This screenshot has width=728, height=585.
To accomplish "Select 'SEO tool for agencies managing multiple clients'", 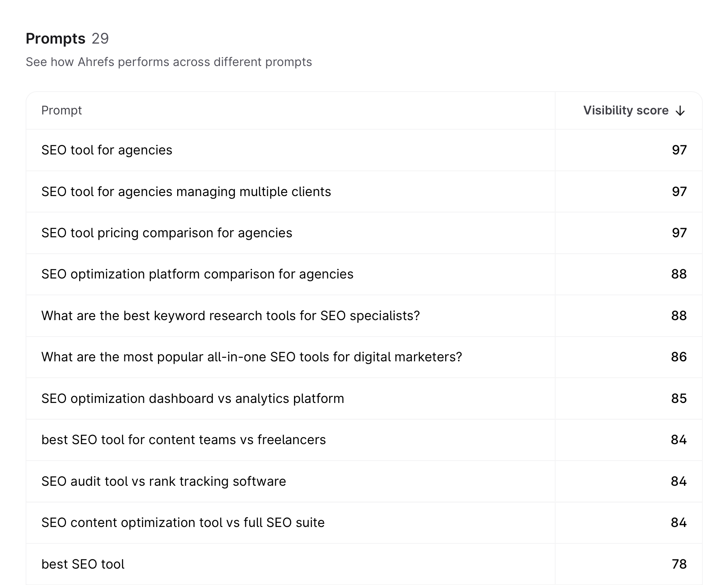I will pos(186,192).
